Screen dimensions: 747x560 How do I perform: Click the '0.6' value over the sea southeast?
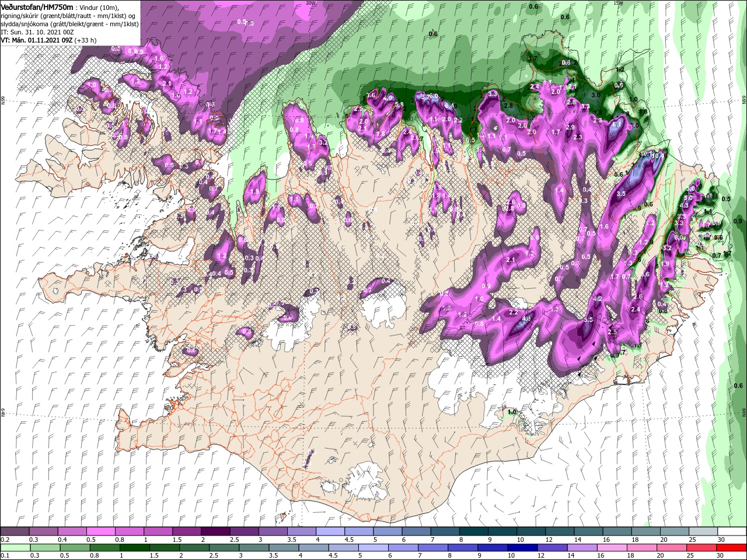click(x=738, y=386)
